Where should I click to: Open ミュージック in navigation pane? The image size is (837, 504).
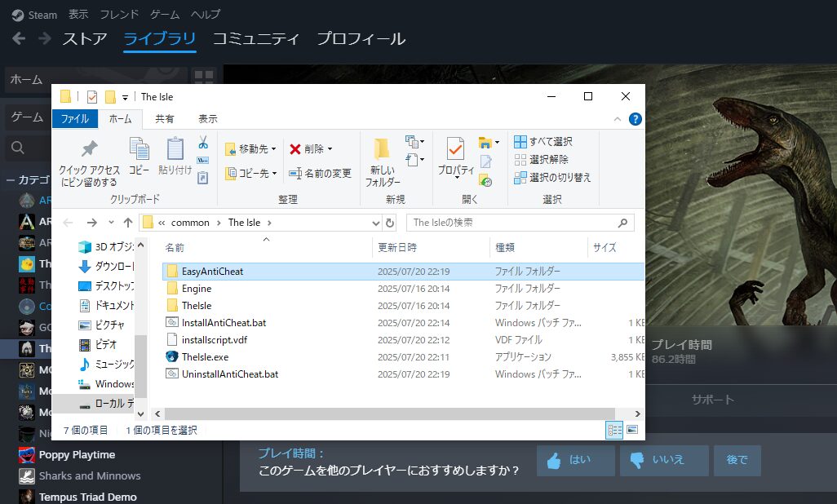coord(106,364)
